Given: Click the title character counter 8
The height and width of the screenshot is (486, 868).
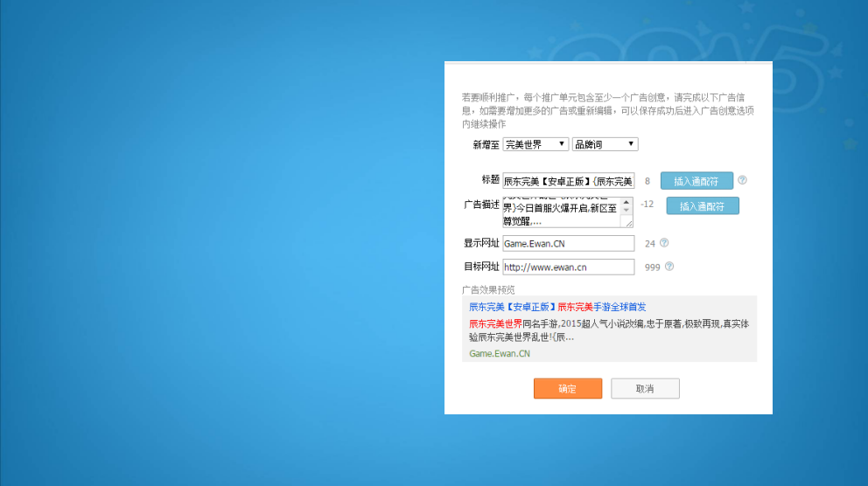Looking at the screenshot, I should point(647,181).
